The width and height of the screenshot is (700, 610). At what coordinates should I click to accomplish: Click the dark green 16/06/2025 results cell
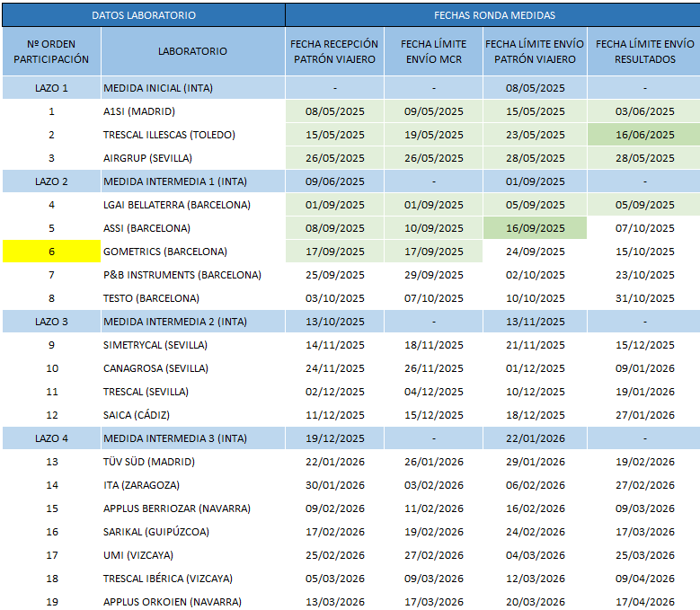coord(644,135)
